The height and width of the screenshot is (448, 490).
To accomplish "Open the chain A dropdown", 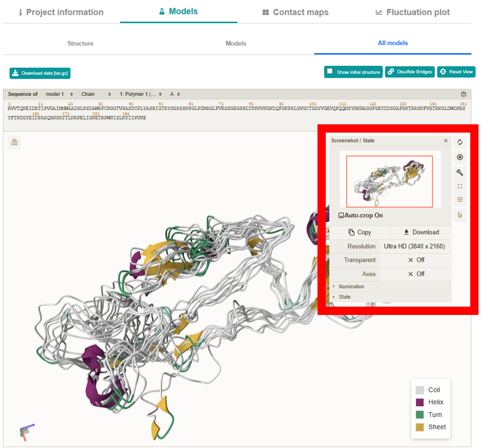I will pos(175,94).
